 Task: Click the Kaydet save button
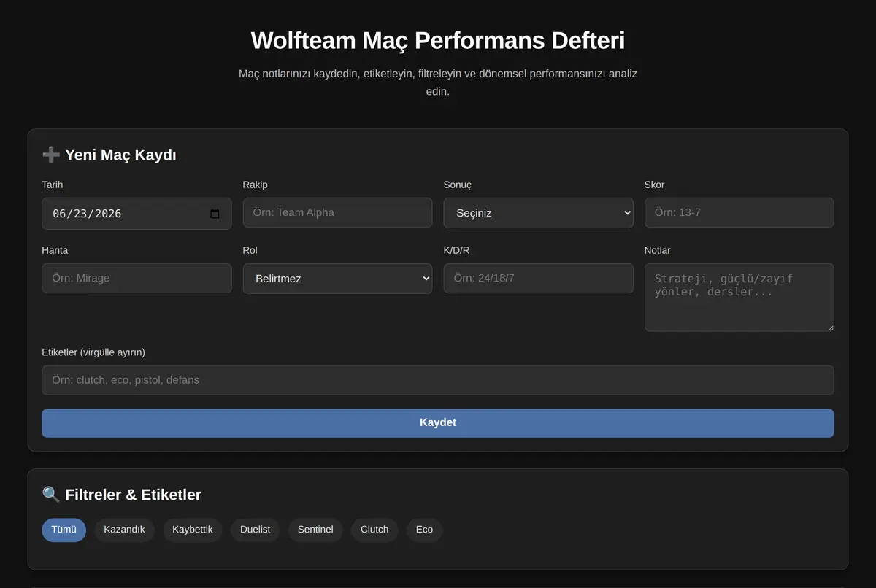[x=438, y=423]
